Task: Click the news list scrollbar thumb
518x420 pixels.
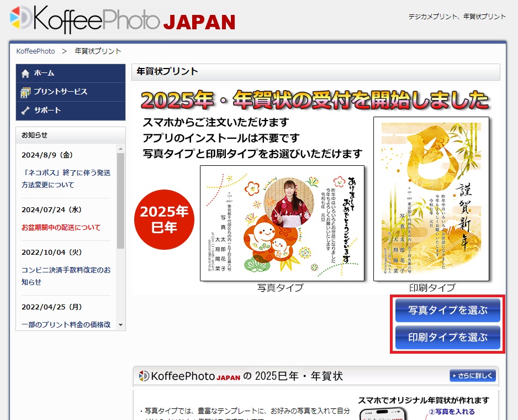Action: [120, 201]
